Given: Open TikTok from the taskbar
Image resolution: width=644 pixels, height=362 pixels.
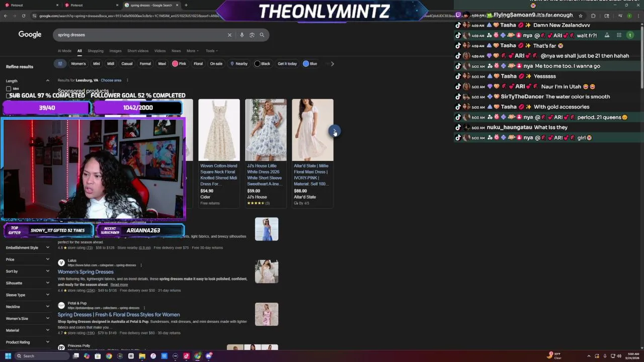Looking at the screenshot, I should 186,356.
